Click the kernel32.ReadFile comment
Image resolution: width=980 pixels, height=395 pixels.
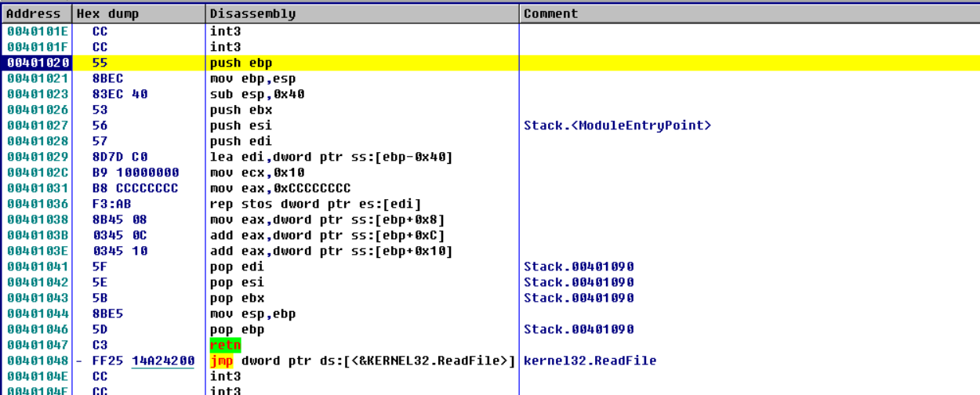(x=590, y=361)
